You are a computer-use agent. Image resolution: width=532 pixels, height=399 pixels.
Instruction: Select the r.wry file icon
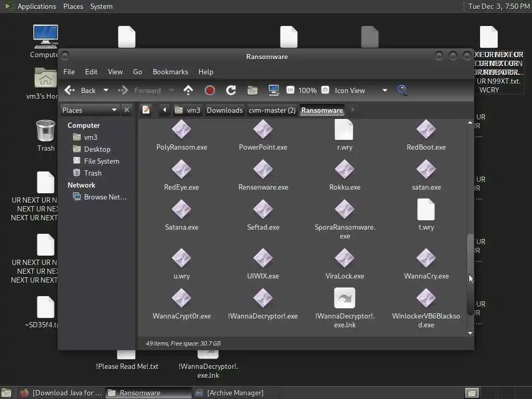pos(344,129)
